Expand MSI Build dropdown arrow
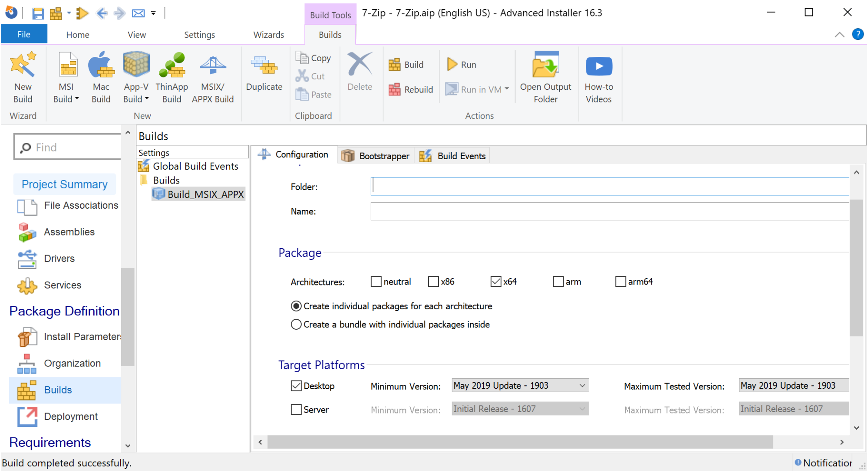Screen dimensions: 868x472 tap(77, 98)
